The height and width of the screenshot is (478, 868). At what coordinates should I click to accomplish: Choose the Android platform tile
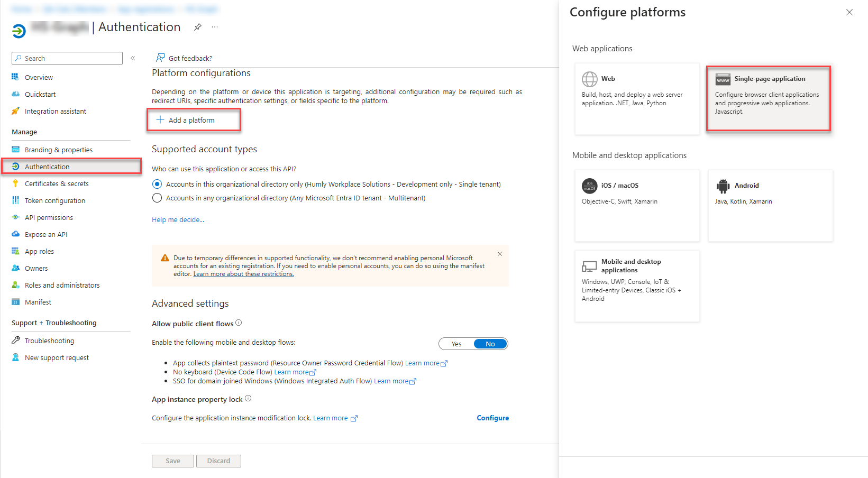click(770, 205)
